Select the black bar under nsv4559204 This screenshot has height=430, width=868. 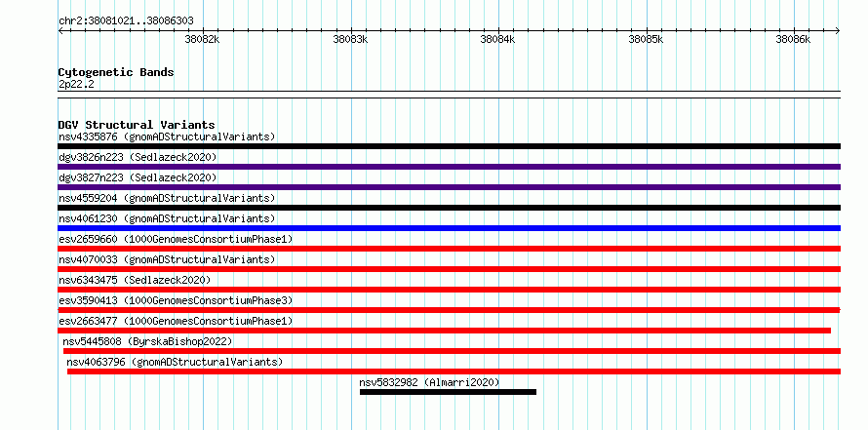pyautogui.click(x=449, y=208)
